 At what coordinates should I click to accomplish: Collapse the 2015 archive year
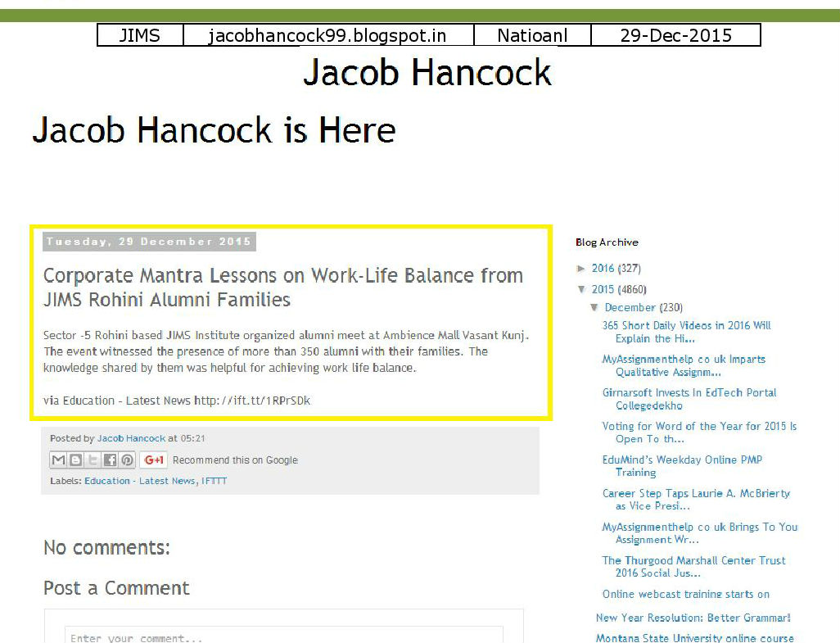[x=581, y=289]
